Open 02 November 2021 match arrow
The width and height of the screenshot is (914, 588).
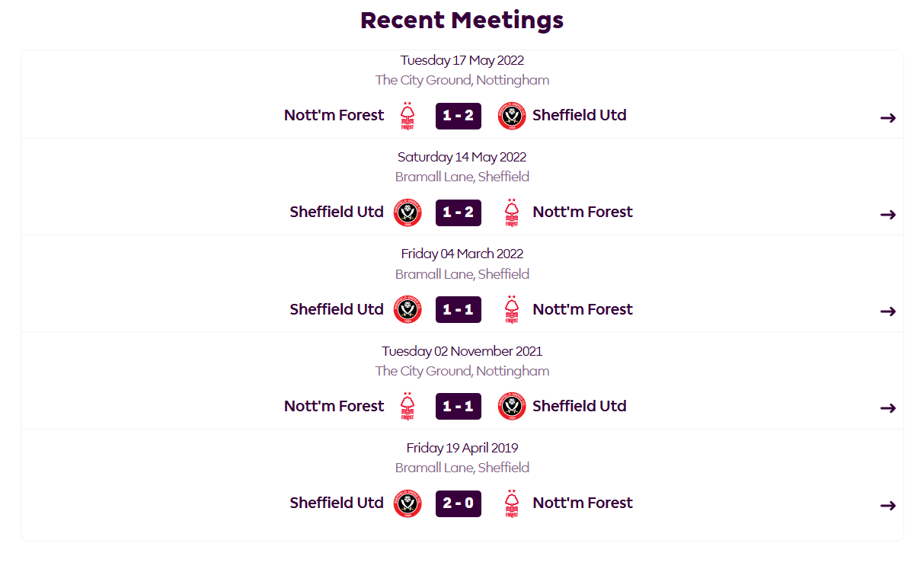point(887,408)
